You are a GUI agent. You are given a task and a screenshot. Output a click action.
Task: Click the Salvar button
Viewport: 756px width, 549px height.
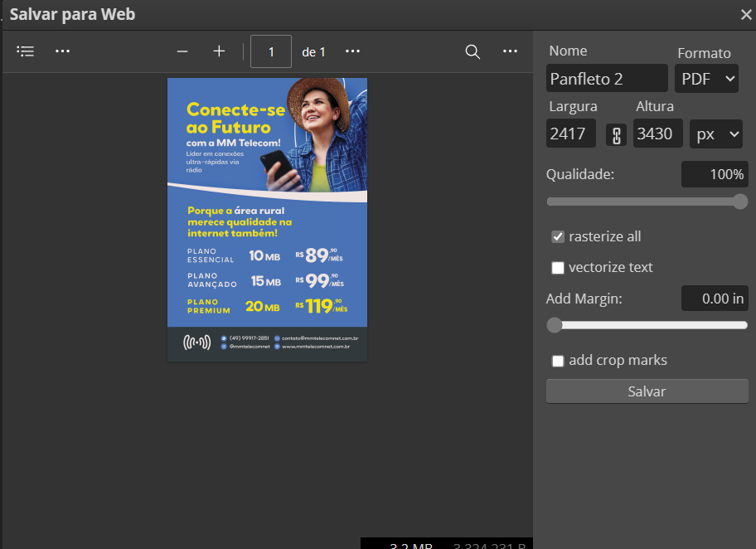click(647, 391)
